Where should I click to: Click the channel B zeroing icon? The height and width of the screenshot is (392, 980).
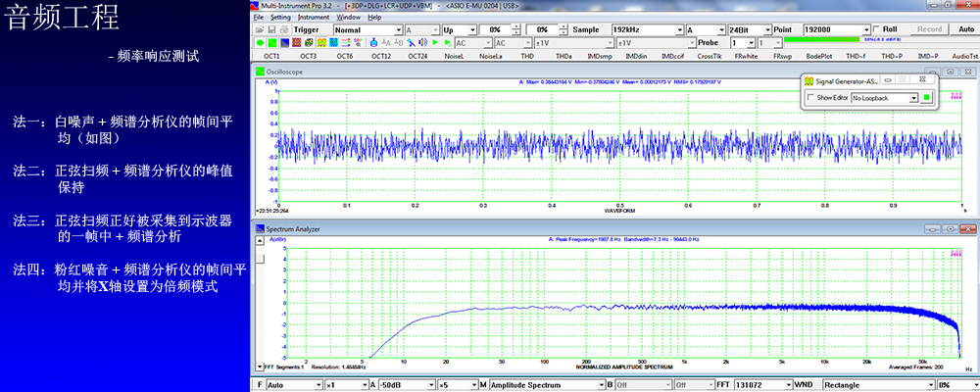399,42
